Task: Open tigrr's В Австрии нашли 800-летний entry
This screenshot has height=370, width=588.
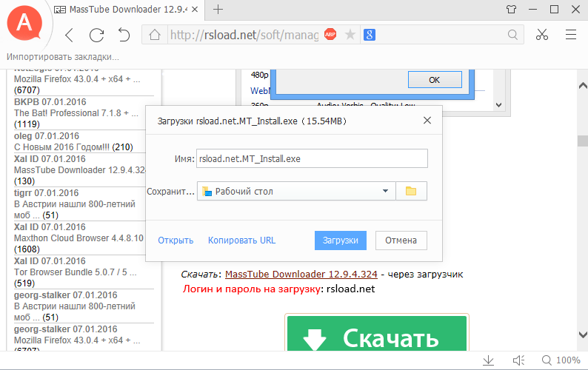Action: pos(74,209)
